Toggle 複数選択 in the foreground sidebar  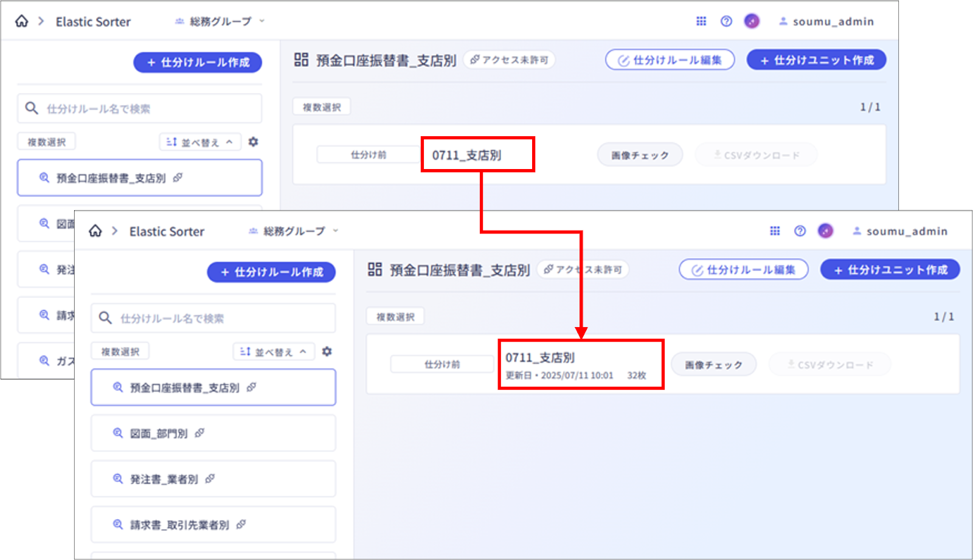[120, 351]
